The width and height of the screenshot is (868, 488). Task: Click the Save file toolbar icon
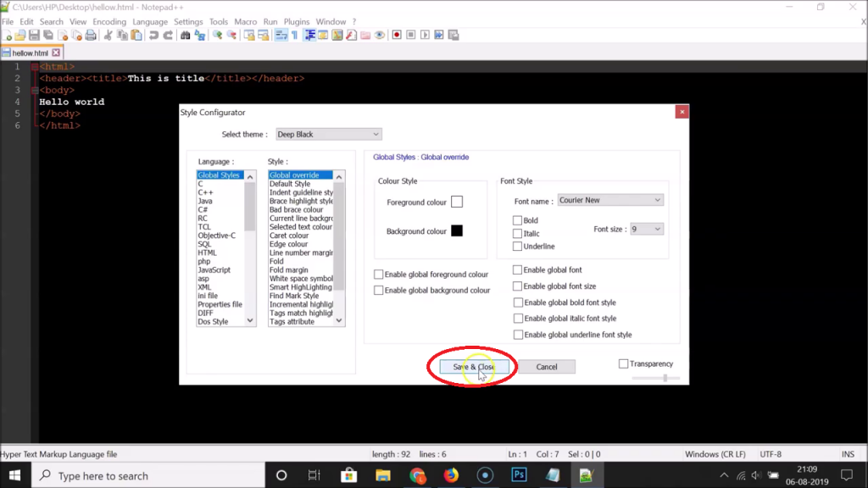[x=34, y=36]
